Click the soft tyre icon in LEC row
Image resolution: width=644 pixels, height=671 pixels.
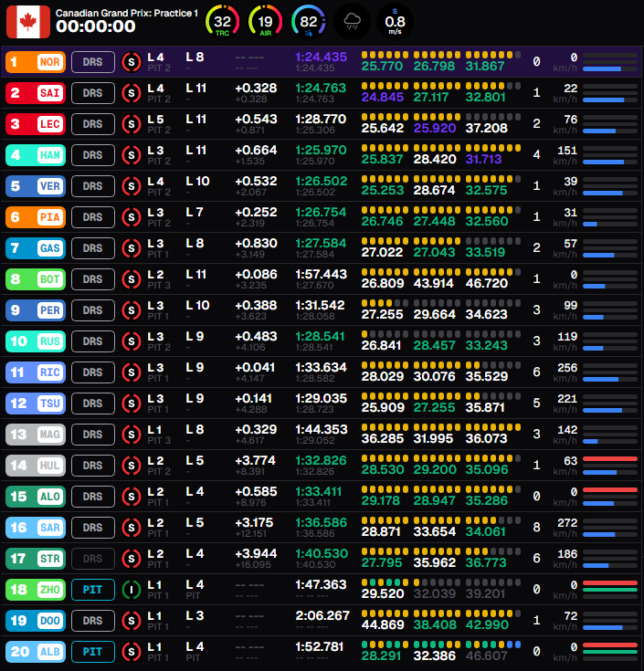tap(132, 124)
